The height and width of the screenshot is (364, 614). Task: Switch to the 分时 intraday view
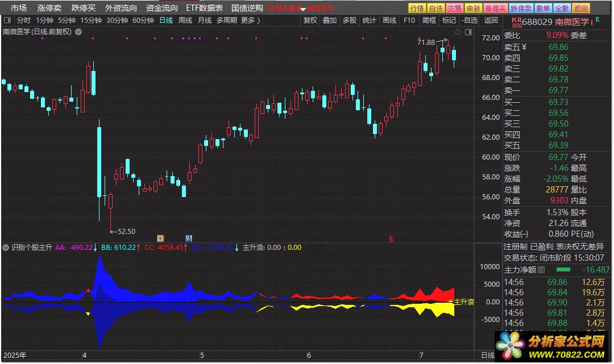[23, 20]
